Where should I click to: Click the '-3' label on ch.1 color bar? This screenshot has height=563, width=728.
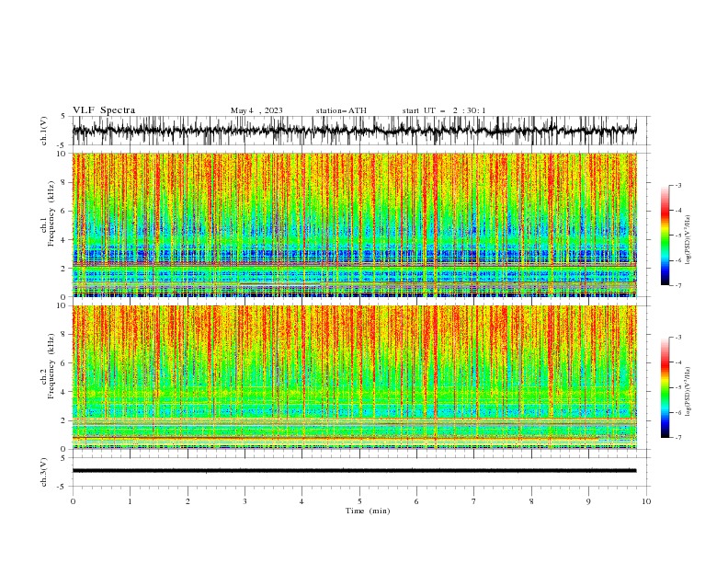[677, 185]
